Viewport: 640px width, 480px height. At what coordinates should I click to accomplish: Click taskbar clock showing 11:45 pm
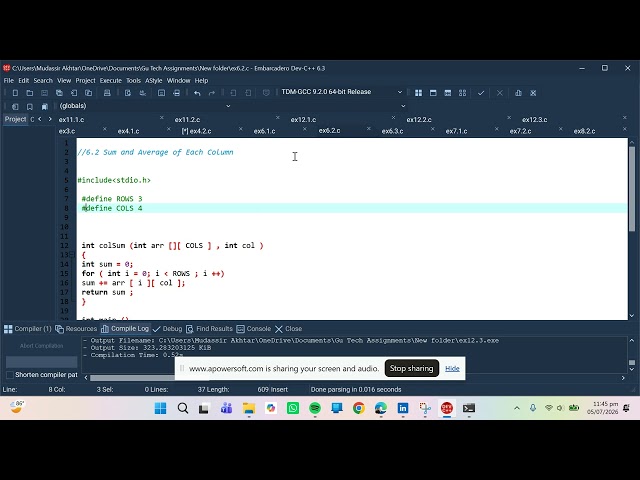602,408
